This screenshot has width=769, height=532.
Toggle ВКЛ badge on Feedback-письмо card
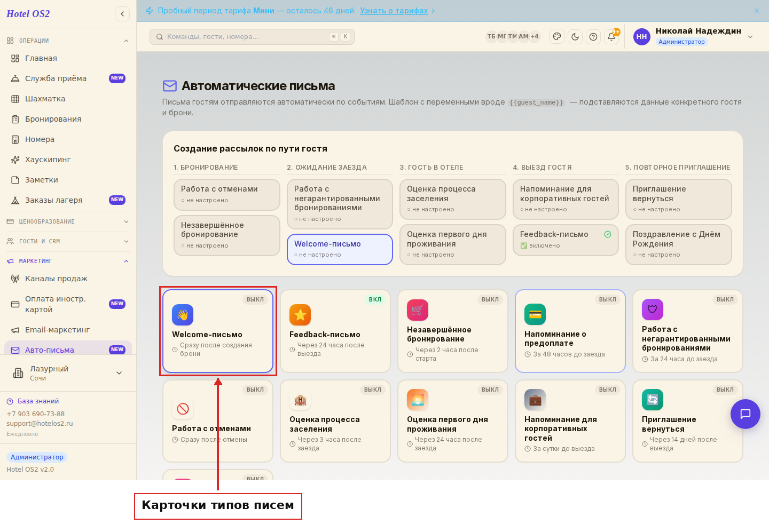pos(375,299)
